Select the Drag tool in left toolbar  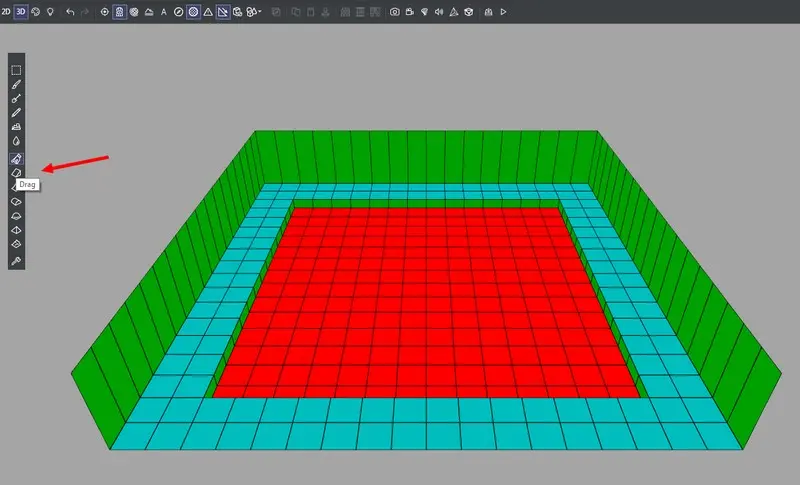click(x=16, y=159)
